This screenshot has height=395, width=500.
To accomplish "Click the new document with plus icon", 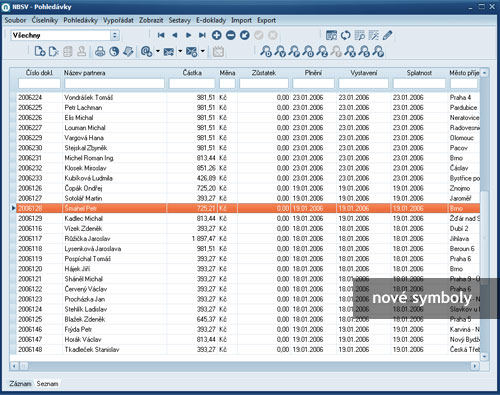I will coord(40,51).
